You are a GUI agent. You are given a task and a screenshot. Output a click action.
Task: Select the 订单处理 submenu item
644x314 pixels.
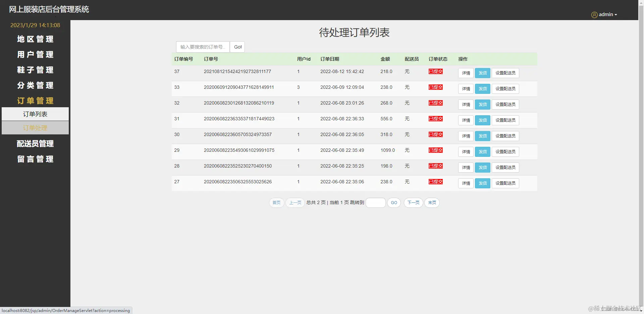tap(35, 128)
